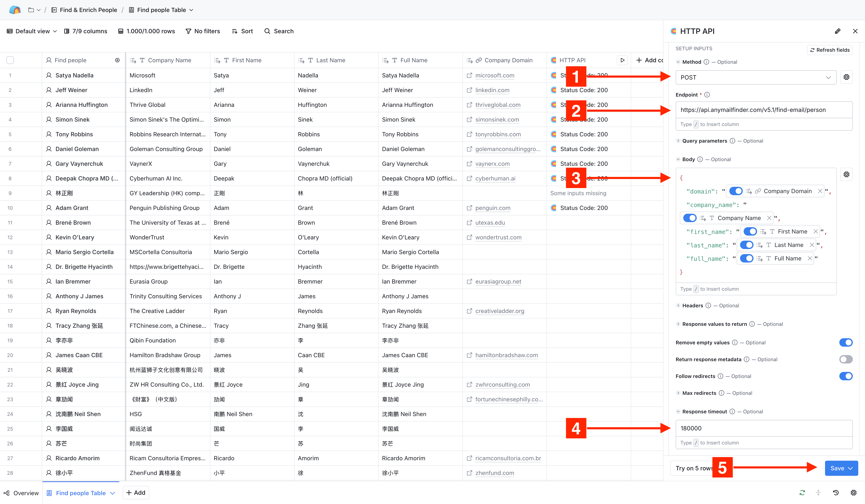Click the Refresh fields button
Screen dimensions: 865x504
[830, 50]
